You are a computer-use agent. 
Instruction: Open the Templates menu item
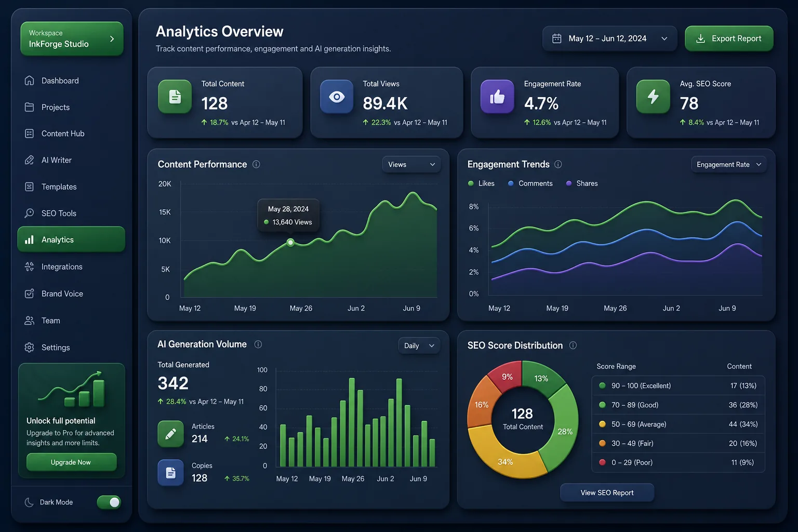click(x=71, y=187)
